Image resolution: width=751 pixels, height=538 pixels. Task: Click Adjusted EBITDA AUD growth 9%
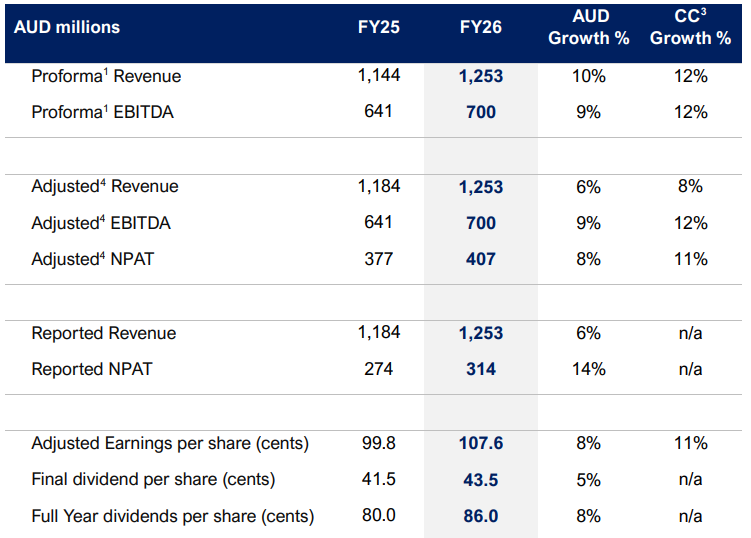[589, 223]
